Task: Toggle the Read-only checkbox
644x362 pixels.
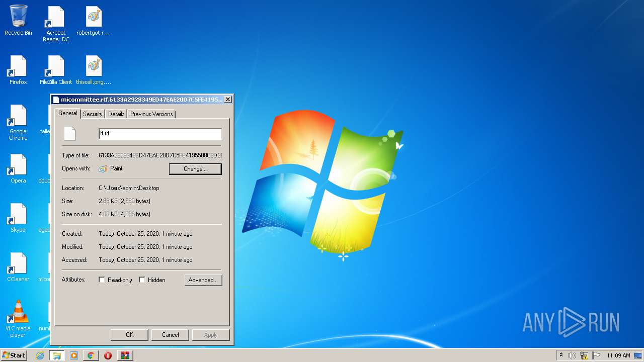Action: 102,280
